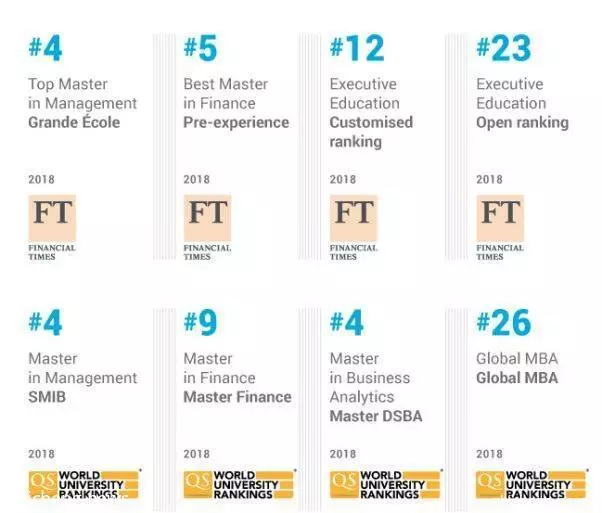Screen dimensions: 602x513
Task: Click the Open ranking label
Action: (x=522, y=123)
